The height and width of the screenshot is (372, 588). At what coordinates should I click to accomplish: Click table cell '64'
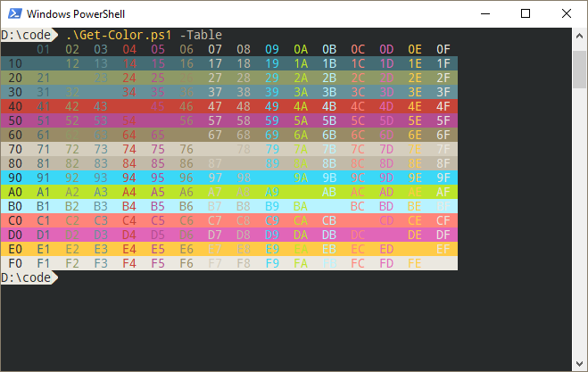click(129, 135)
